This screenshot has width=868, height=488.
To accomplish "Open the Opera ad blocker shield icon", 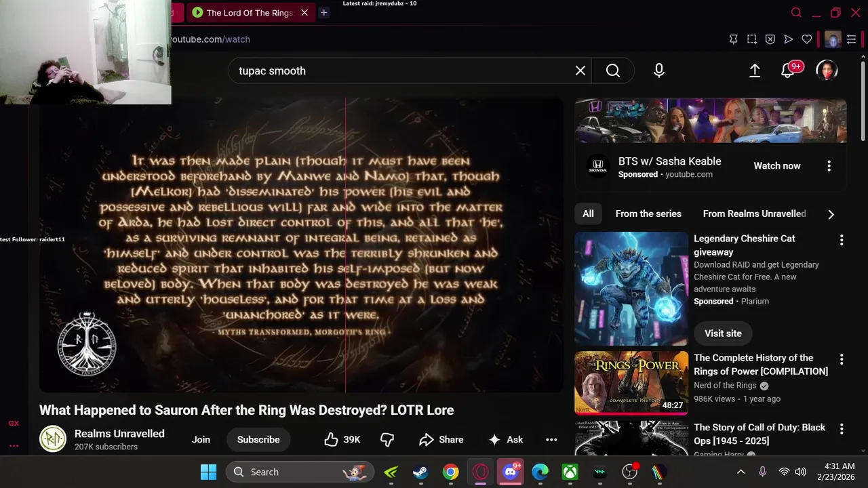I will [770, 39].
